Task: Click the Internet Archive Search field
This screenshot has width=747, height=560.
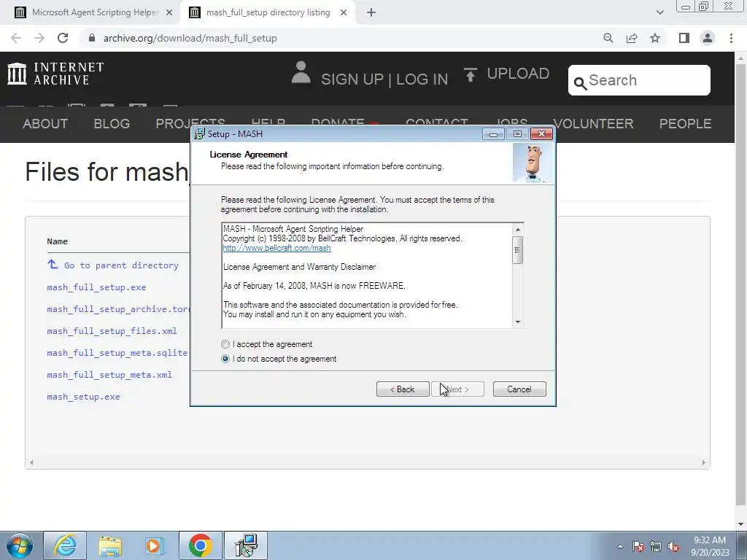Action: point(639,80)
